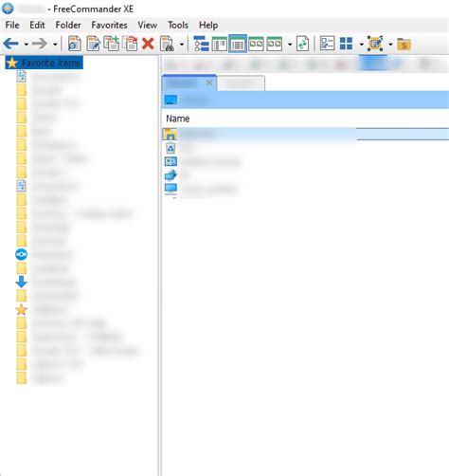Click the copy files toolbar icon
Image resolution: width=449 pixels, height=476 pixels.
tap(112, 44)
